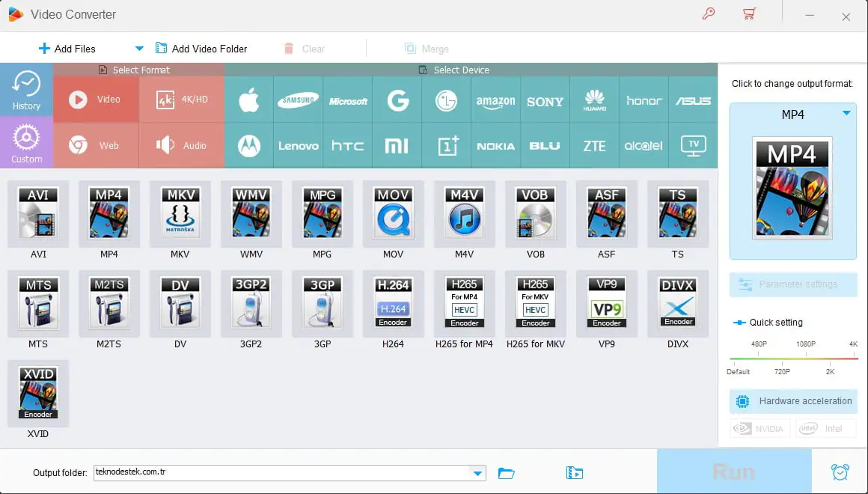Click the key registration icon
The height and width of the screenshot is (494, 868).
click(x=709, y=14)
